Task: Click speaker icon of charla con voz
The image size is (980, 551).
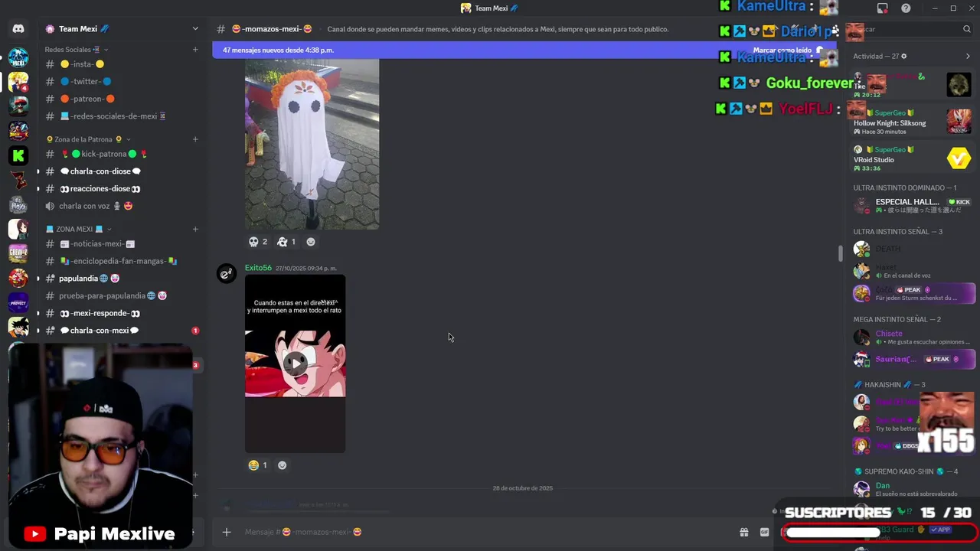Action: point(50,206)
